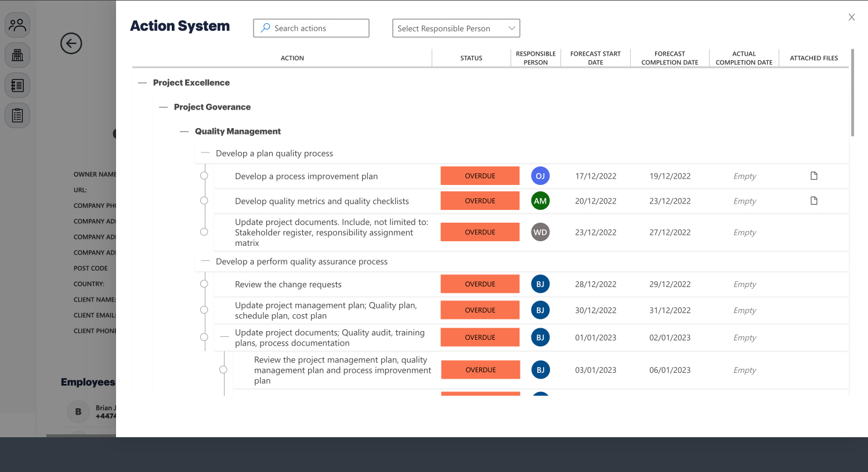Toggle circle for Review the change requests
The height and width of the screenshot is (472, 868).
click(204, 284)
